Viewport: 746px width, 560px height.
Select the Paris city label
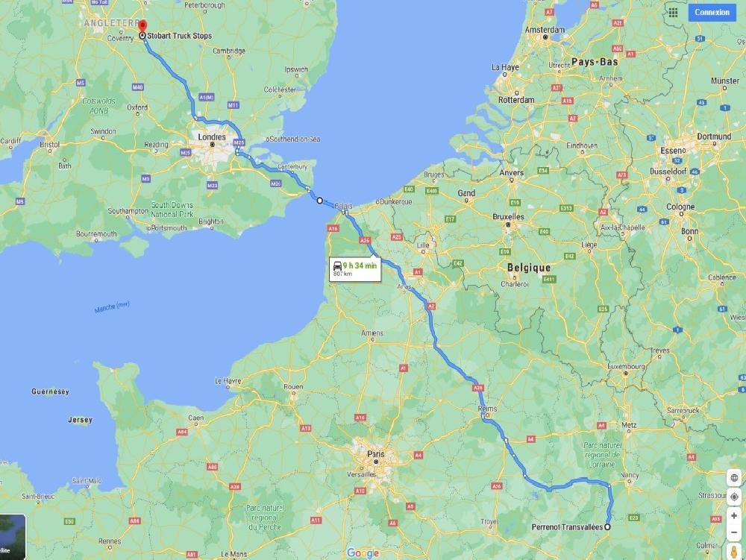(x=375, y=454)
